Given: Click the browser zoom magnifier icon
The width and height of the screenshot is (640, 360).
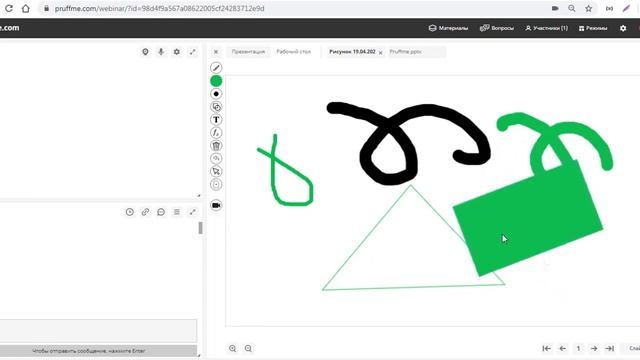Looking at the screenshot, I should coord(572,9).
